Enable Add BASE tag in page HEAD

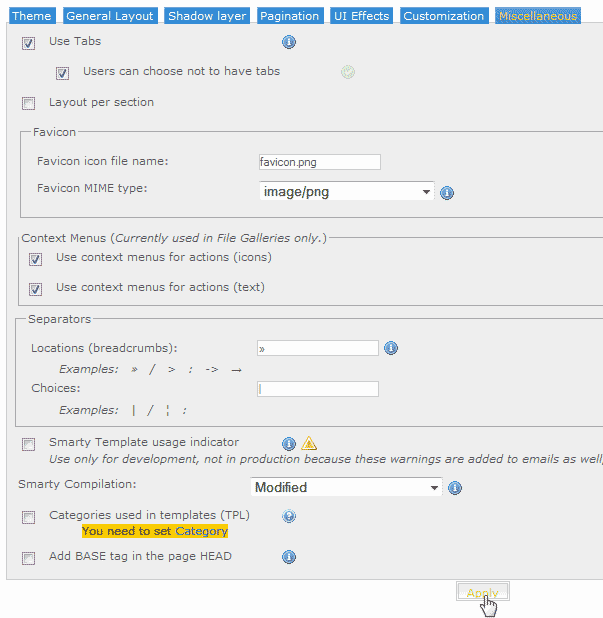29,558
